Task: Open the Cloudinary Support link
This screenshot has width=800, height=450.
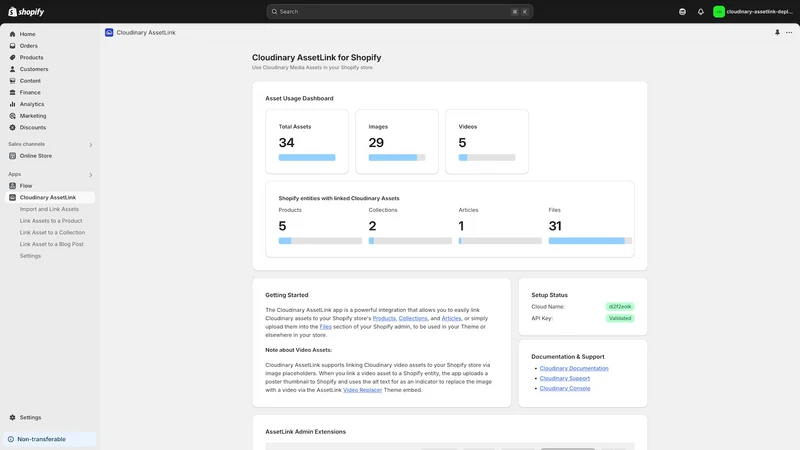Action: point(565,379)
